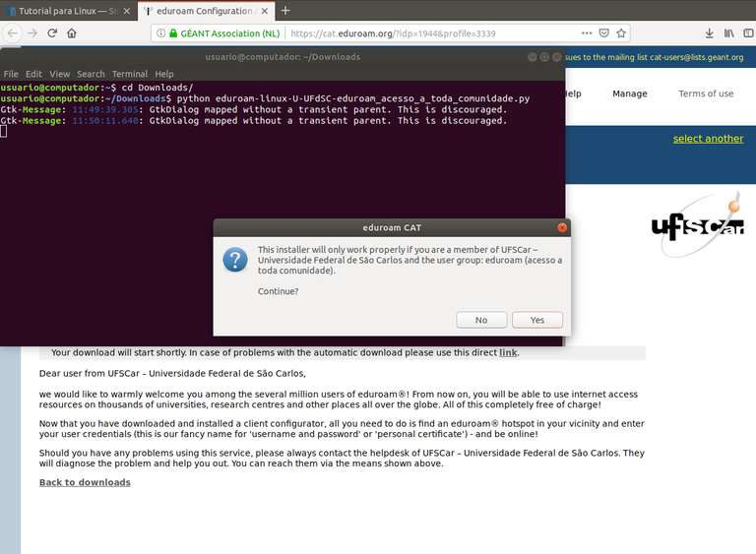Click Back to downloads link

click(85, 482)
